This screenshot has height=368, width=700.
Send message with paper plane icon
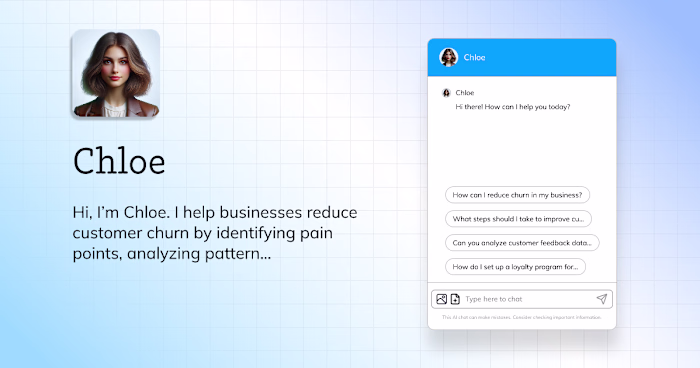click(602, 299)
